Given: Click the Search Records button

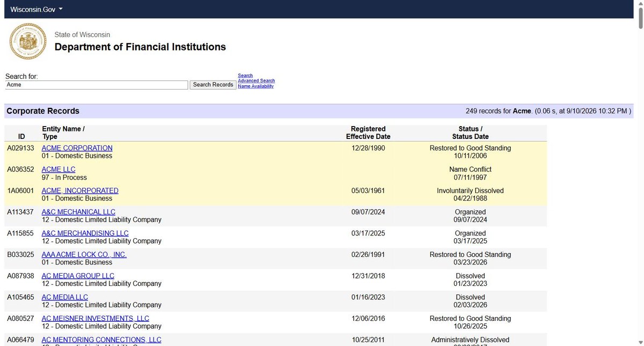Looking at the screenshot, I should (213, 85).
